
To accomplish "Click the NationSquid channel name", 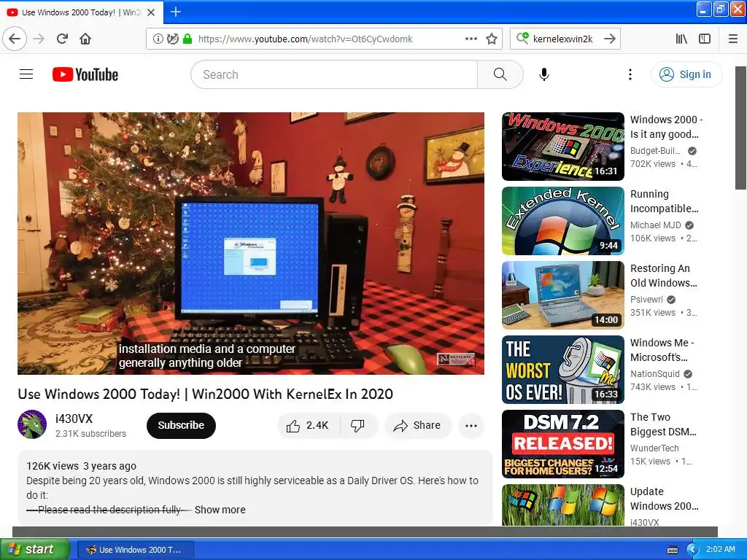I will tap(654, 374).
